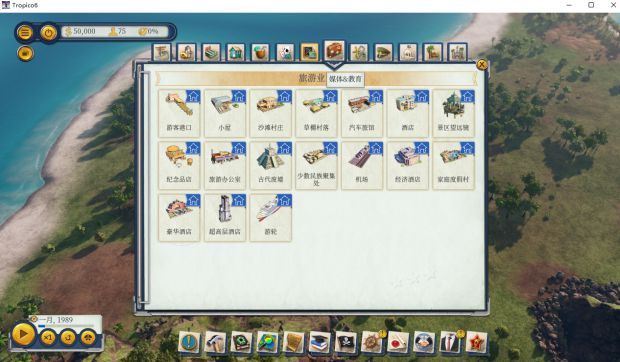Toggle the x1 game speed button
The width and height of the screenshot is (620, 362).
tap(48, 337)
